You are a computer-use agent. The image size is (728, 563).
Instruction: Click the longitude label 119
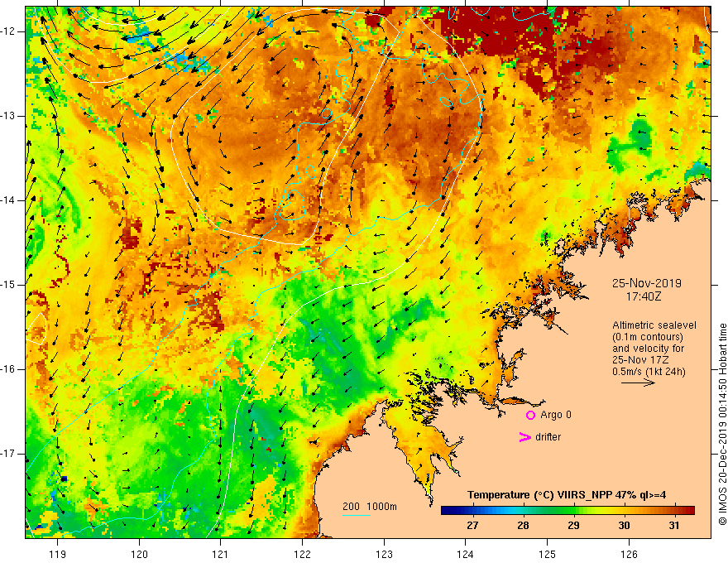click(58, 554)
